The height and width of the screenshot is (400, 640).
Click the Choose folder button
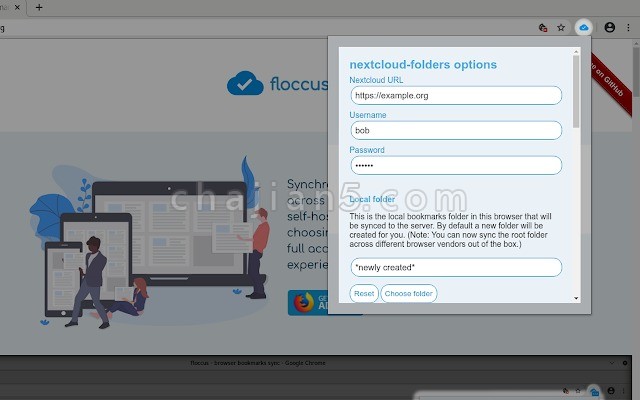(409, 293)
